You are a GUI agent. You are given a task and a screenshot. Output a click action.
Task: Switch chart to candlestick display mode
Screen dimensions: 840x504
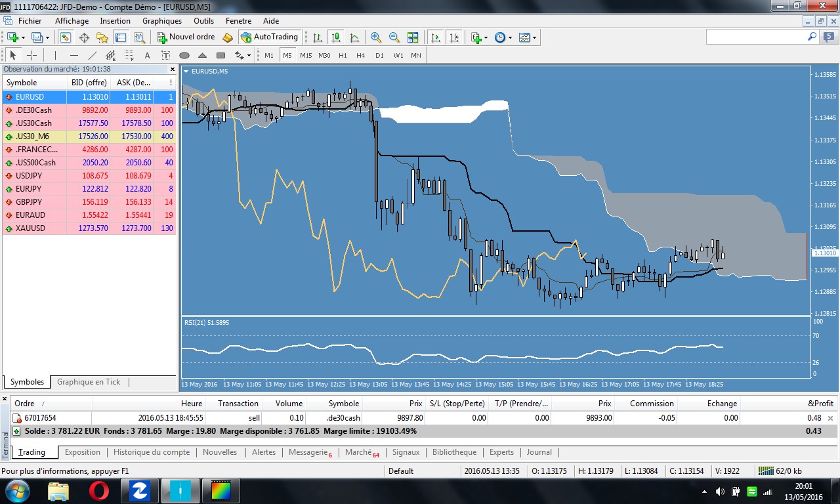pyautogui.click(x=336, y=37)
